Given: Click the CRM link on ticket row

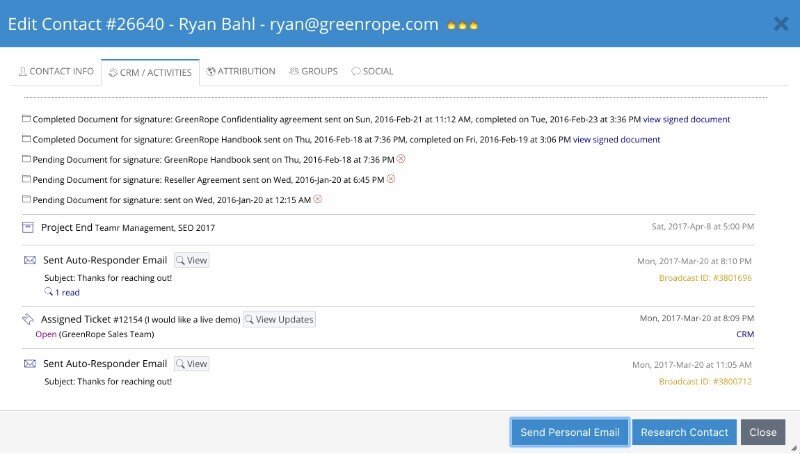Looking at the screenshot, I should [x=745, y=335].
